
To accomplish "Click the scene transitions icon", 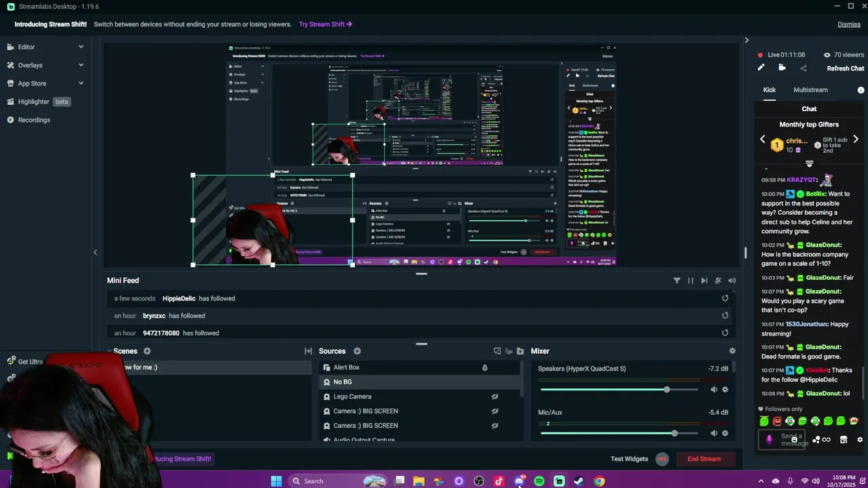I will [x=308, y=351].
